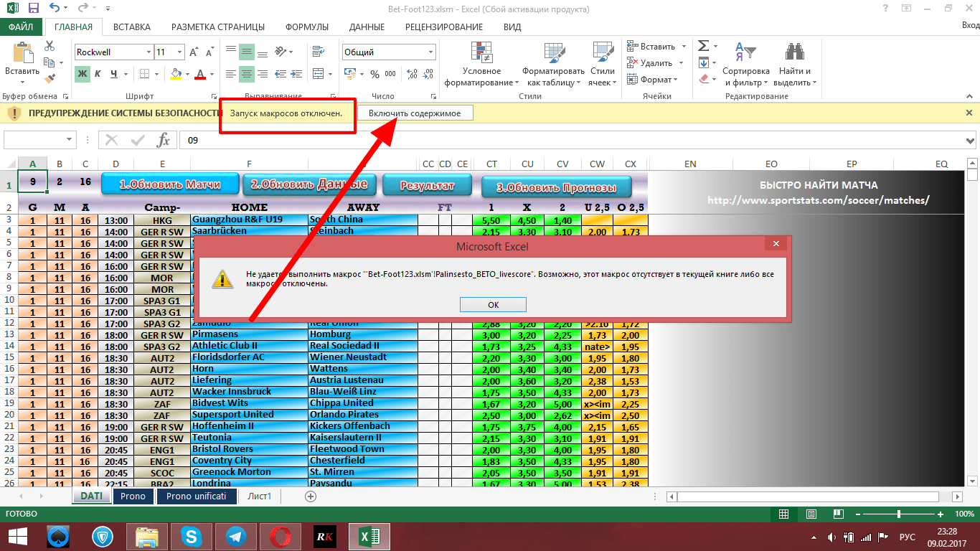The width and height of the screenshot is (980, 551).
Task: Click the Fill down icon
Action: coord(703,62)
